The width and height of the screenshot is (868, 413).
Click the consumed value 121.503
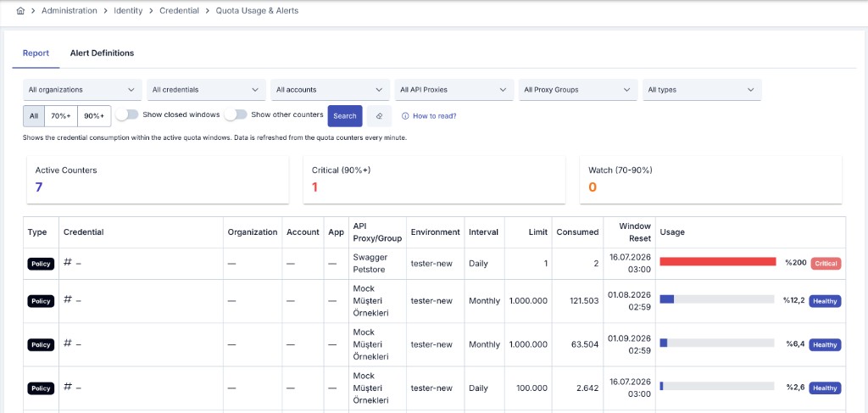[584, 301]
